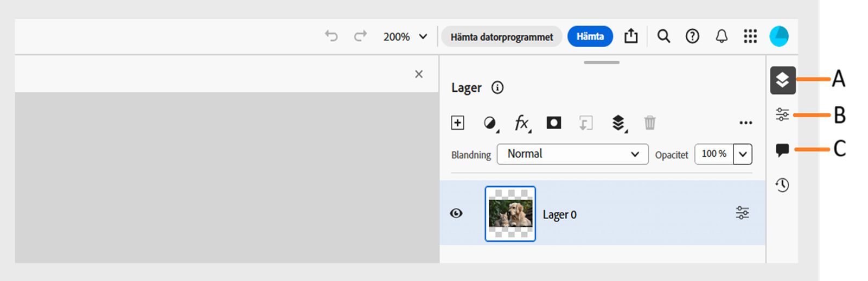868x281 pixels.
Task: Click the info icon next to Lager
Action: pos(497,87)
